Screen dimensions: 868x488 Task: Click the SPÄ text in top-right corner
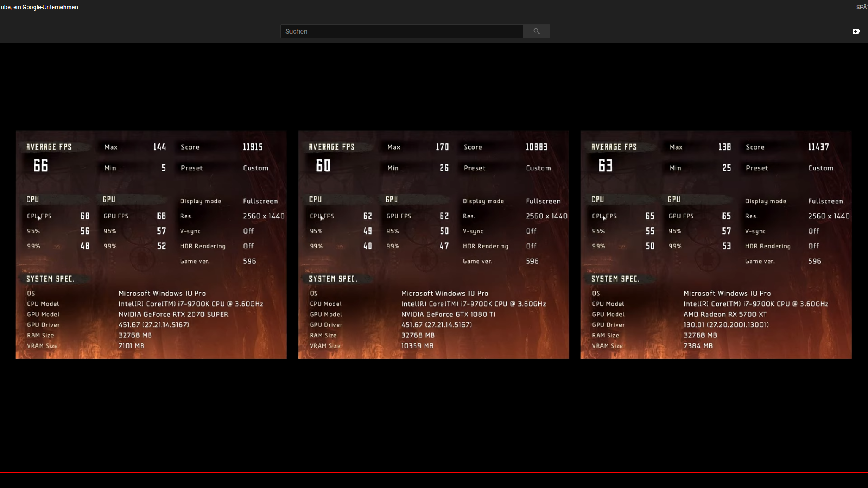(x=862, y=7)
